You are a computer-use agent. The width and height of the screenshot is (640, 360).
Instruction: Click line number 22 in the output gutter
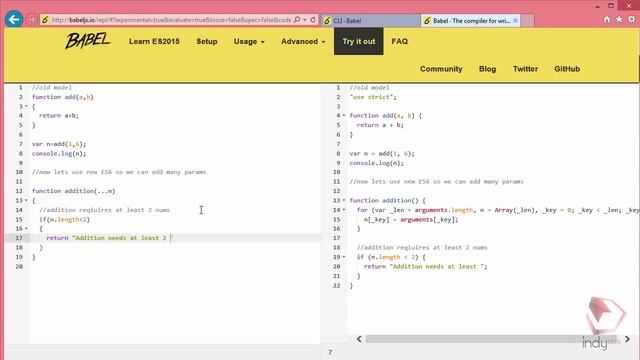336,286
